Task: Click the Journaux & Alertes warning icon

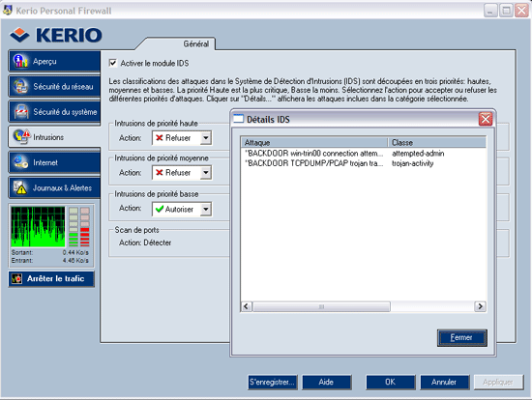Action: click(x=20, y=187)
